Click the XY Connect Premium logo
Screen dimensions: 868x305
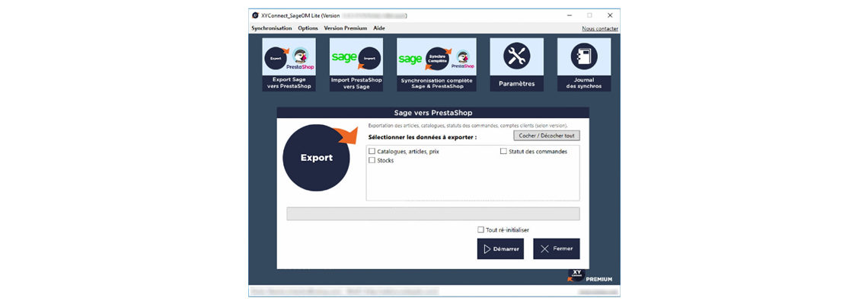coord(590,275)
